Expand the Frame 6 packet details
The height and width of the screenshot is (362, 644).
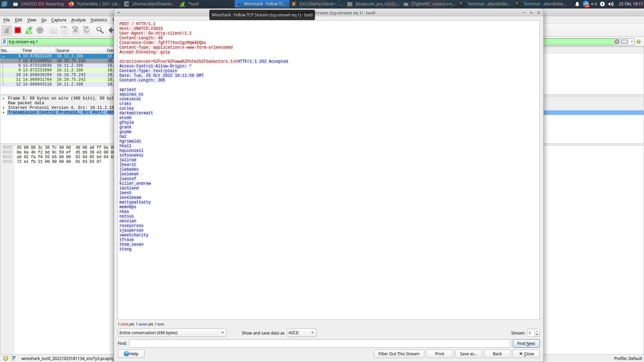[3, 98]
